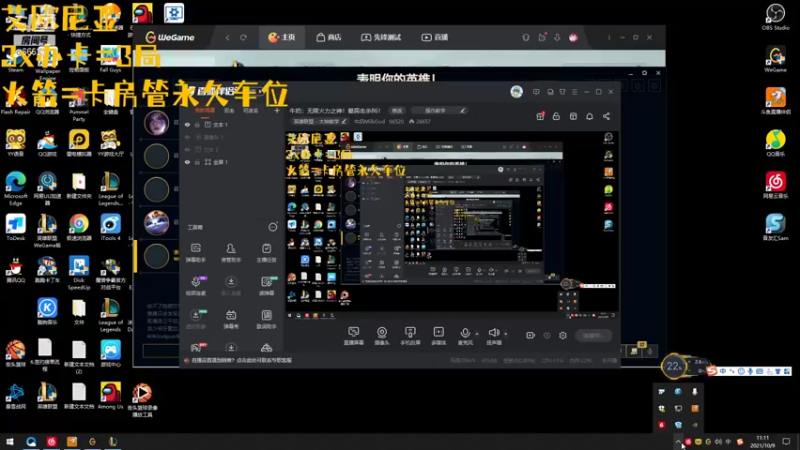Open the 房管助手 tool
The image size is (800, 450).
pos(231,253)
